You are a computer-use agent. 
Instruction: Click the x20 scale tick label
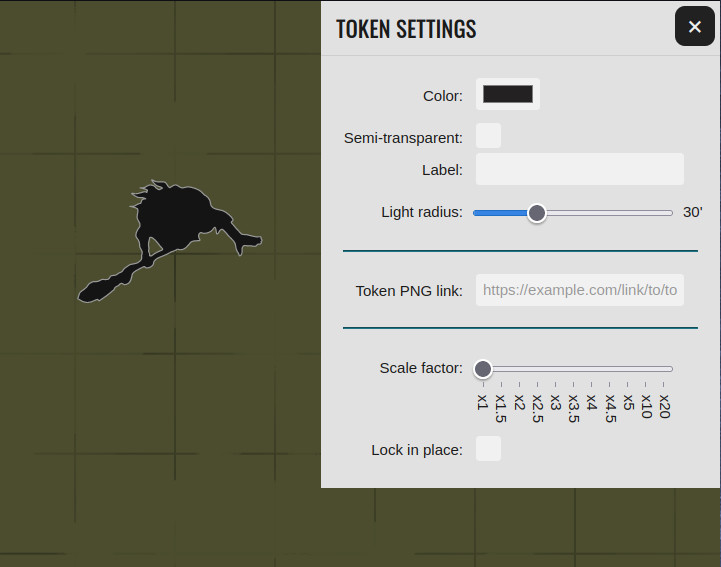pos(664,407)
